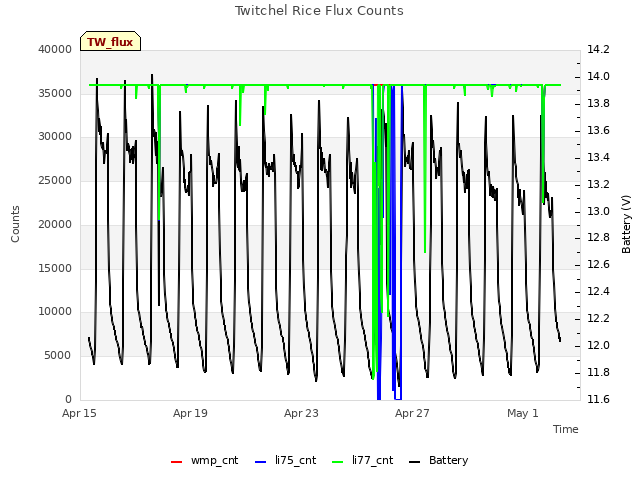Screen dimensions: 640x480
Task: Click the 11.8 battery axis label
Action: (x=598, y=372)
